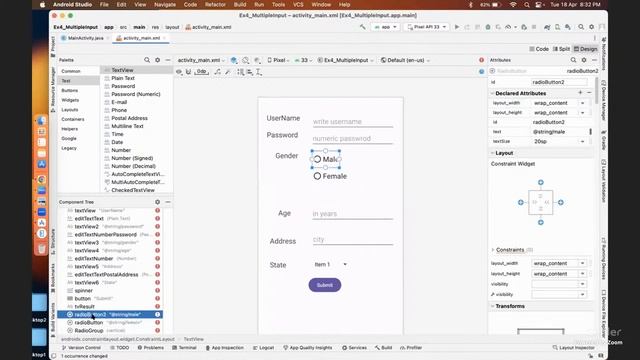
Task: Select the spinner row in Component Tree
Action: 110,291
